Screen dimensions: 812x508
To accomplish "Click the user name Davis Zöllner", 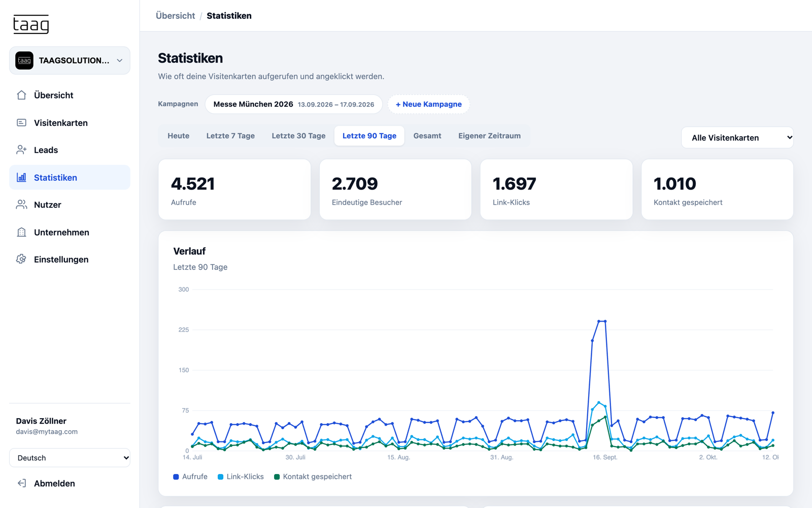I will point(41,421).
